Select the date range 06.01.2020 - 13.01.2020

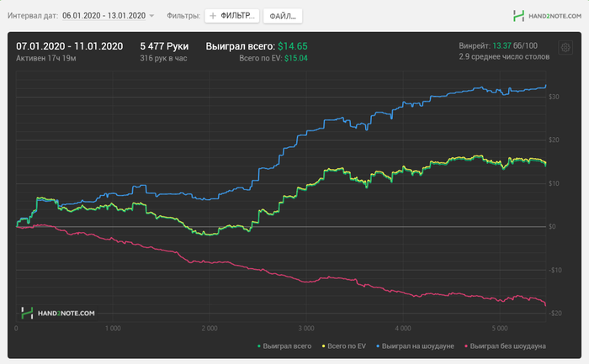[x=103, y=16]
